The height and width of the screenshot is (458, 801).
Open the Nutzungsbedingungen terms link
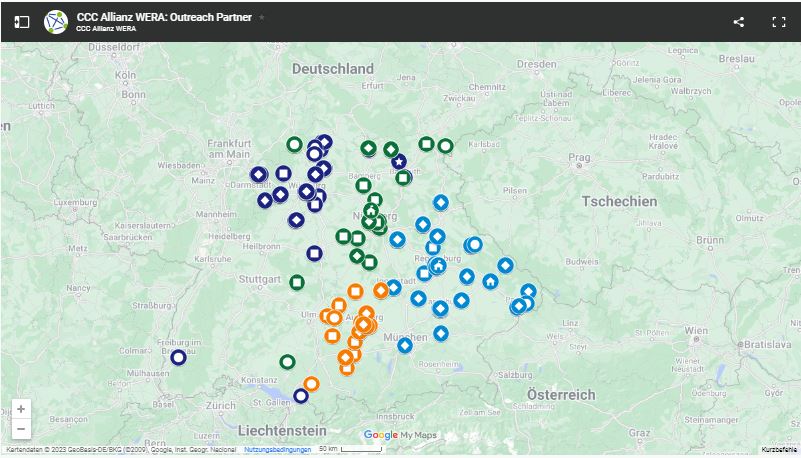tap(277, 450)
